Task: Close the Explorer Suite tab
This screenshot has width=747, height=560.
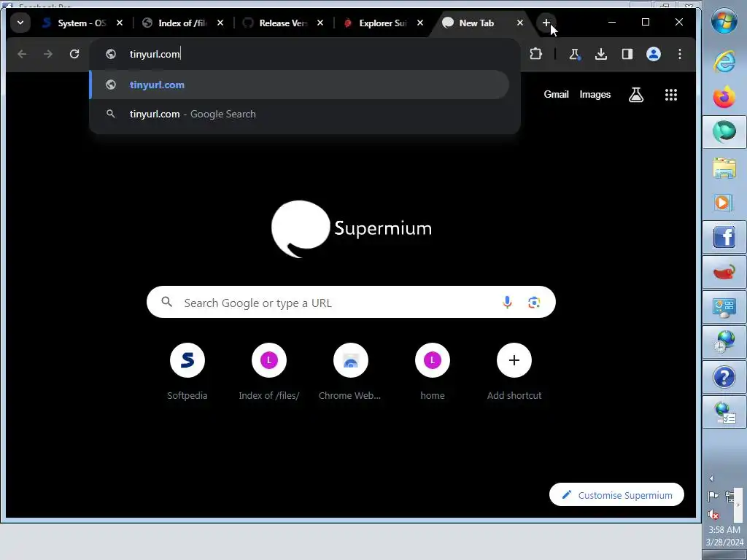Action: 420,23
